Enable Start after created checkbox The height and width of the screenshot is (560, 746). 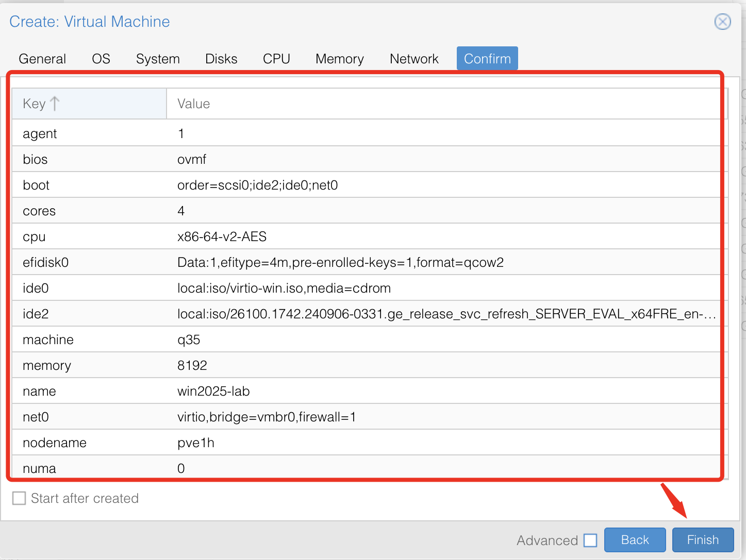pyautogui.click(x=19, y=498)
